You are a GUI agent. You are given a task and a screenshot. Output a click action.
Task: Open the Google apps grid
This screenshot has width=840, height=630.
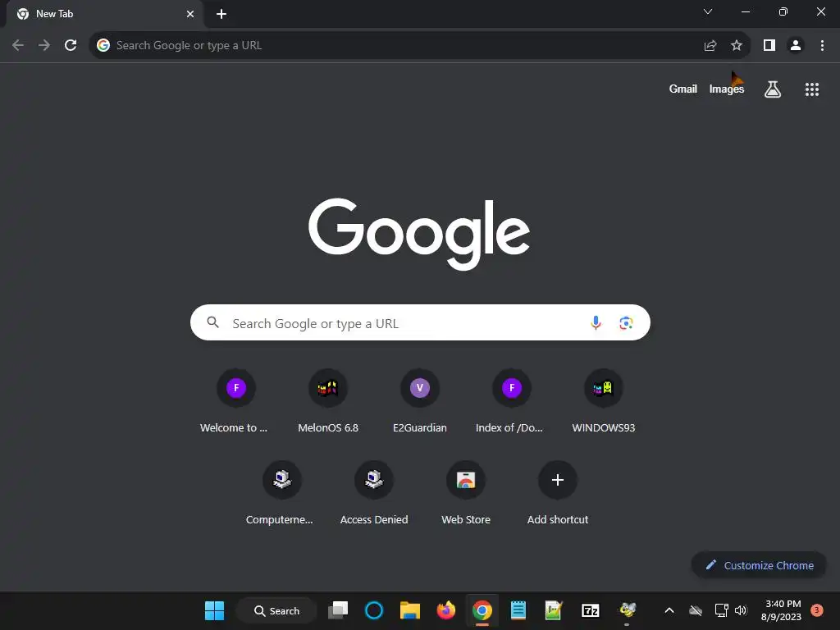pyautogui.click(x=812, y=89)
